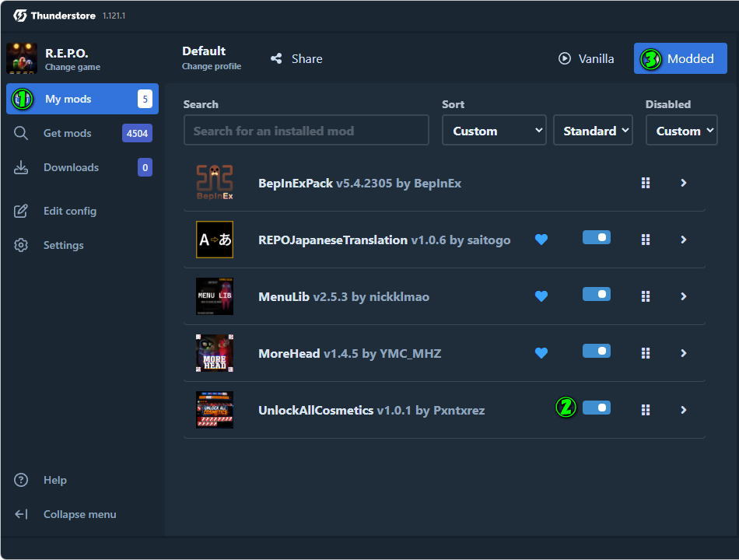Expand the MenuLib mod row
Image resolution: width=739 pixels, height=560 pixels.
pos(684,296)
